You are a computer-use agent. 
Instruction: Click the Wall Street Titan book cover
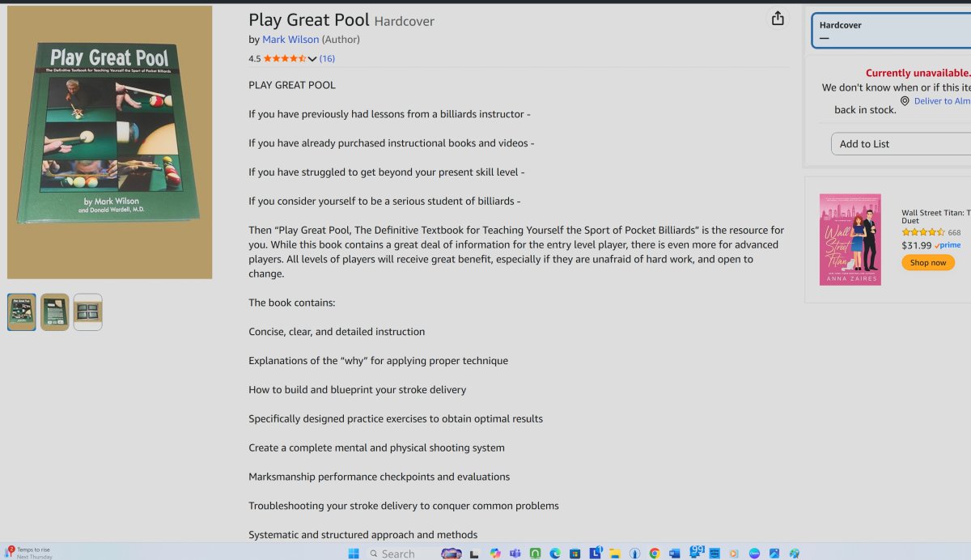(x=850, y=240)
